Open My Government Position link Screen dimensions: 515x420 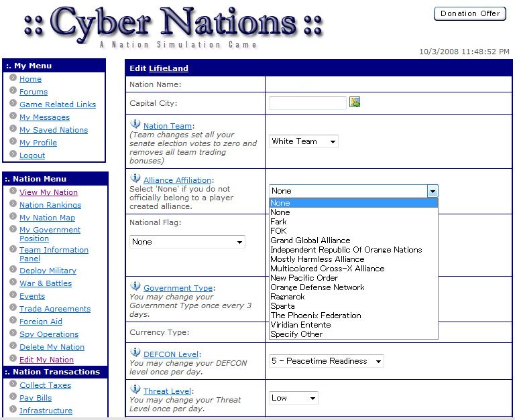tap(50, 234)
